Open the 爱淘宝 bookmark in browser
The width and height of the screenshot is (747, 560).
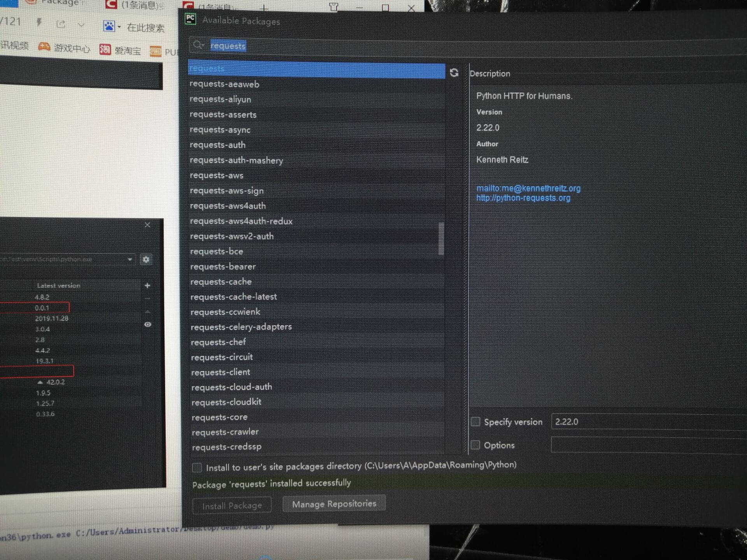tap(120, 50)
